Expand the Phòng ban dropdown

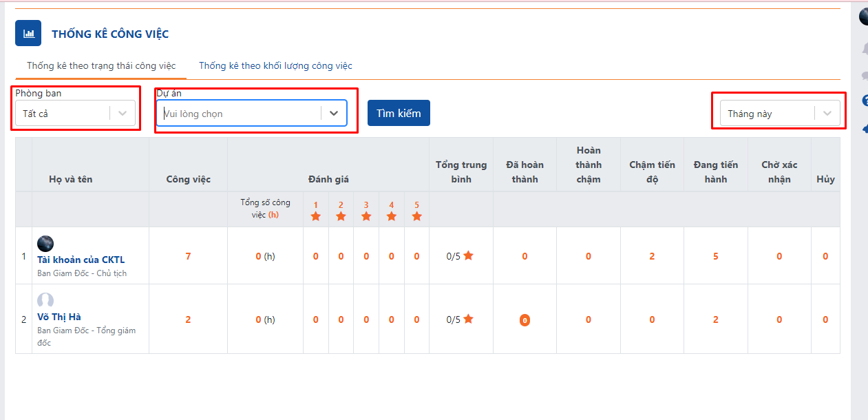pos(123,114)
